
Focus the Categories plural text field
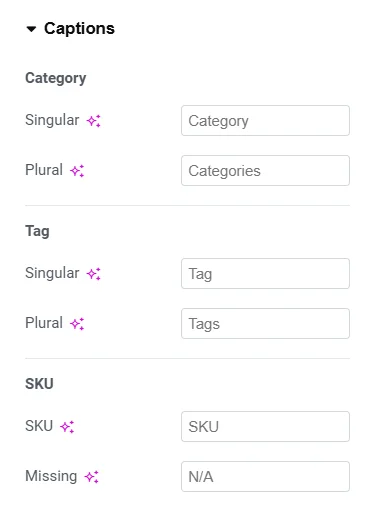click(x=265, y=170)
